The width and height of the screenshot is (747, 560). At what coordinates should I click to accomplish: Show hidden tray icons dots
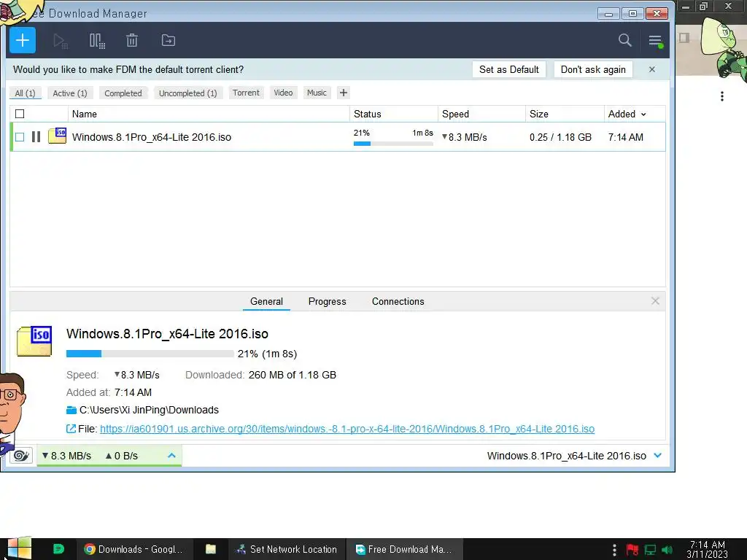pos(614,550)
